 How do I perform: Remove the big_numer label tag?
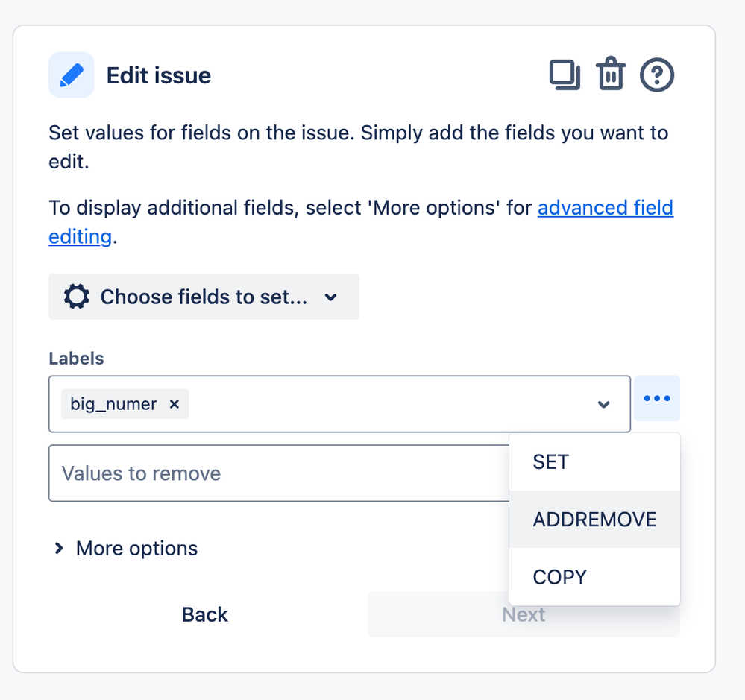(x=175, y=404)
